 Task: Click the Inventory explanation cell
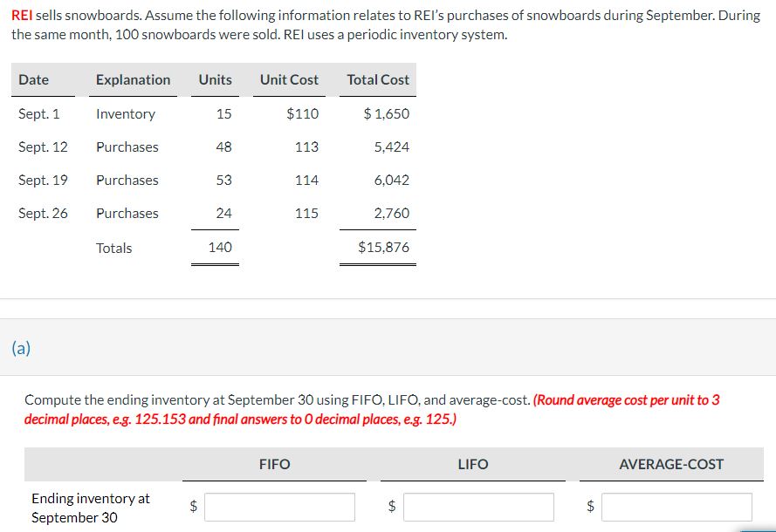pos(126,113)
